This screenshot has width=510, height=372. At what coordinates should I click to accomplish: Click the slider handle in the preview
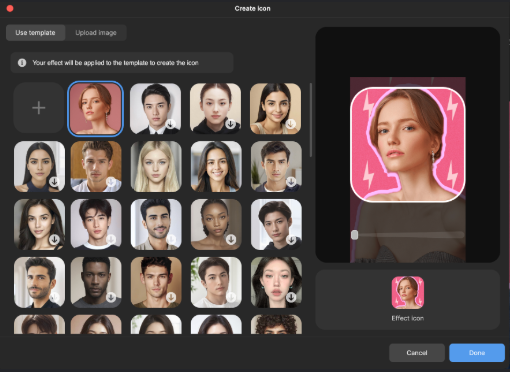(x=355, y=235)
